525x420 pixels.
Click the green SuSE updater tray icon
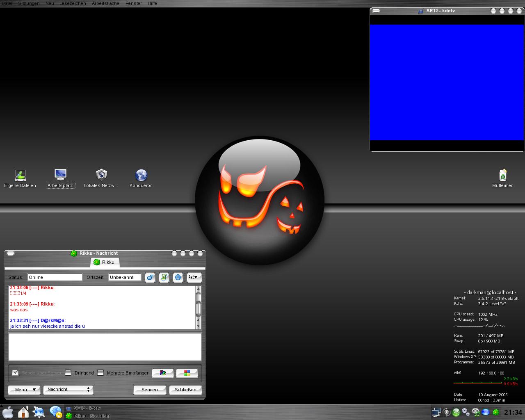point(456,412)
